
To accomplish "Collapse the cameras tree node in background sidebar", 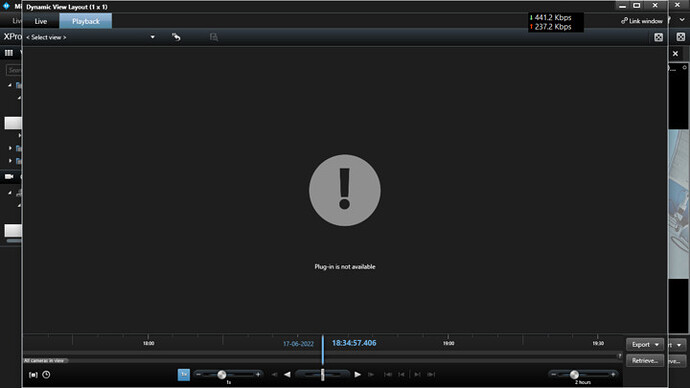I will (x=10, y=193).
